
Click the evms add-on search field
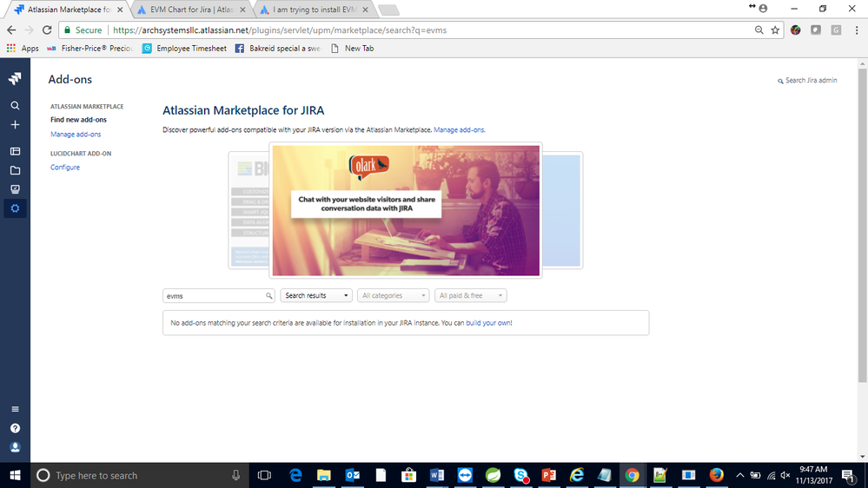point(218,295)
